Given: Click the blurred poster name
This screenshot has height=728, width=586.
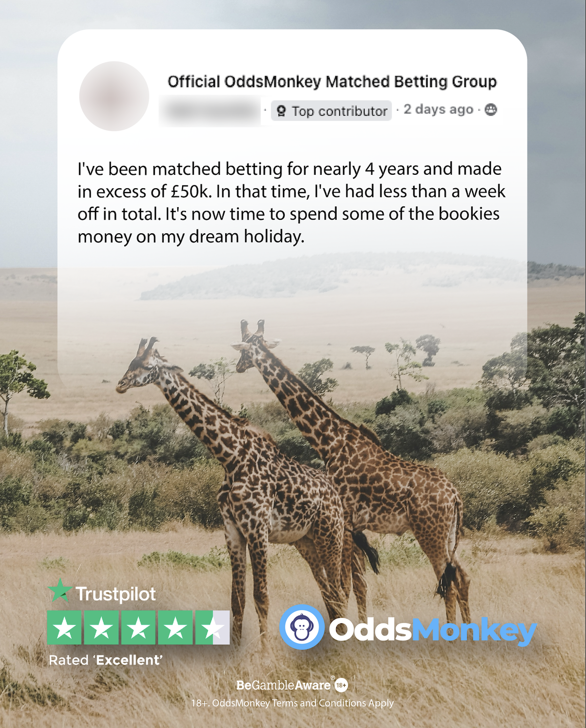Looking at the screenshot, I should click(x=211, y=110).
